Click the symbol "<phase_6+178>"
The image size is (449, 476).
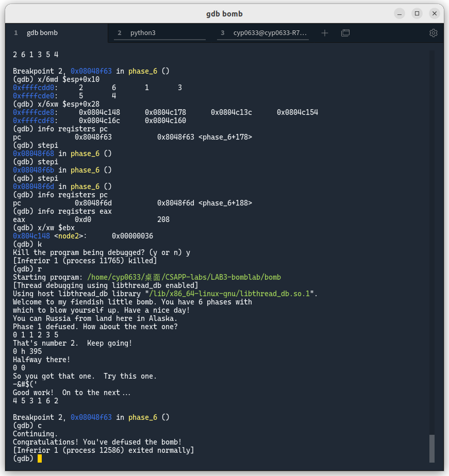tap(225, 137)
